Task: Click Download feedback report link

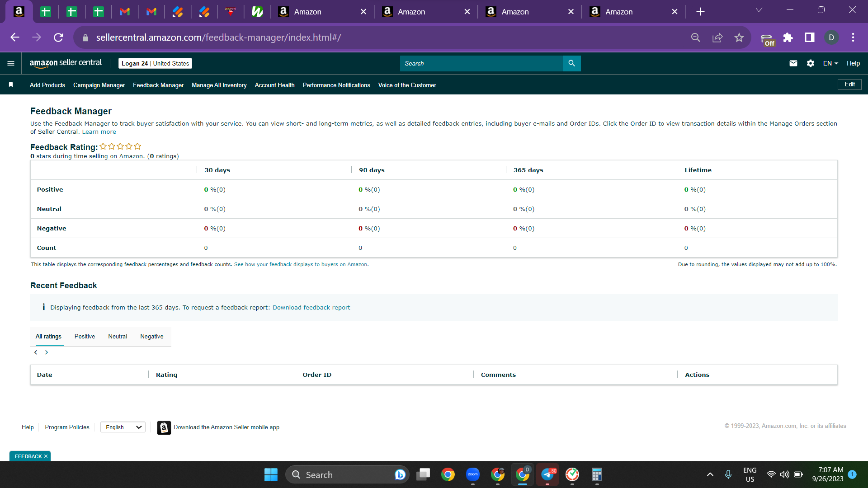Action: coord(311,308)
